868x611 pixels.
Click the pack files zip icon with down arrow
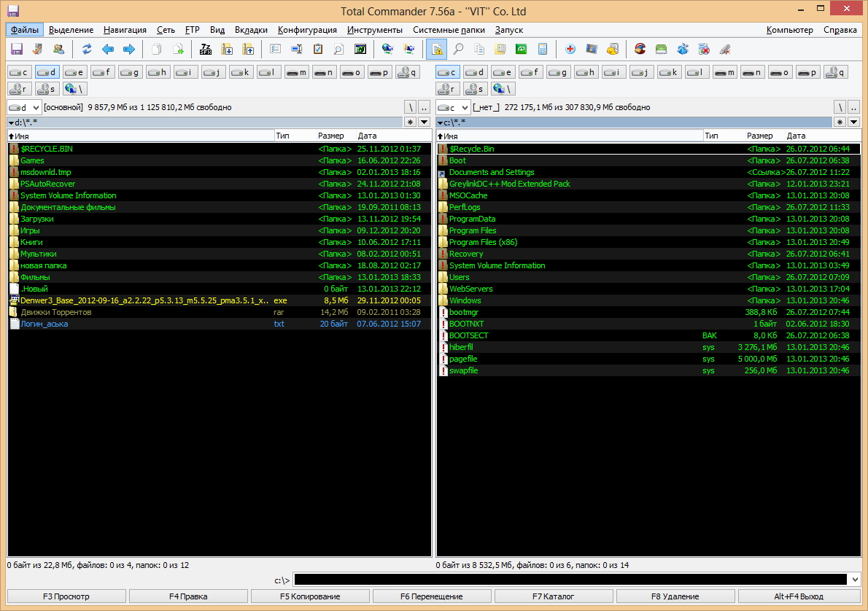coord(227,50)
